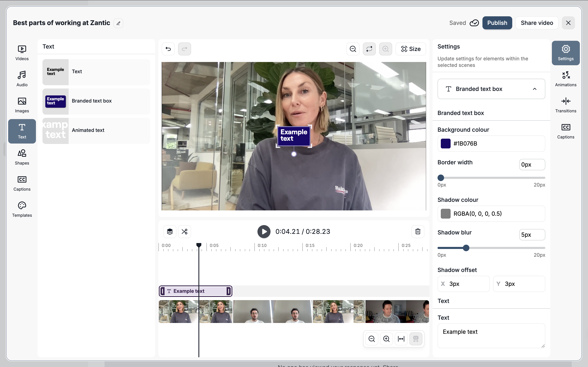Open the Shapes panel

[x=22, y=157]
